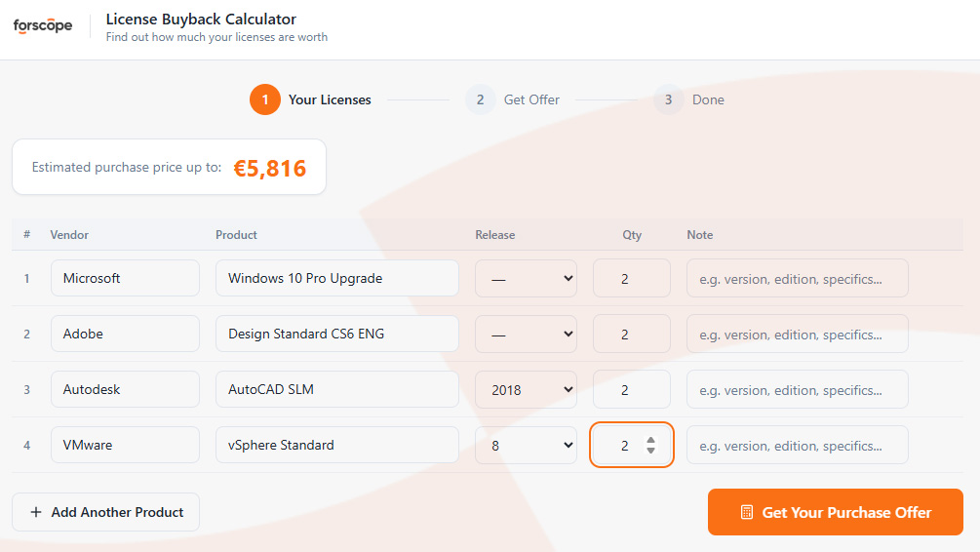Click the Vendor column header
This screenshot has height=552, width=980.
click(x=69, y=235)
